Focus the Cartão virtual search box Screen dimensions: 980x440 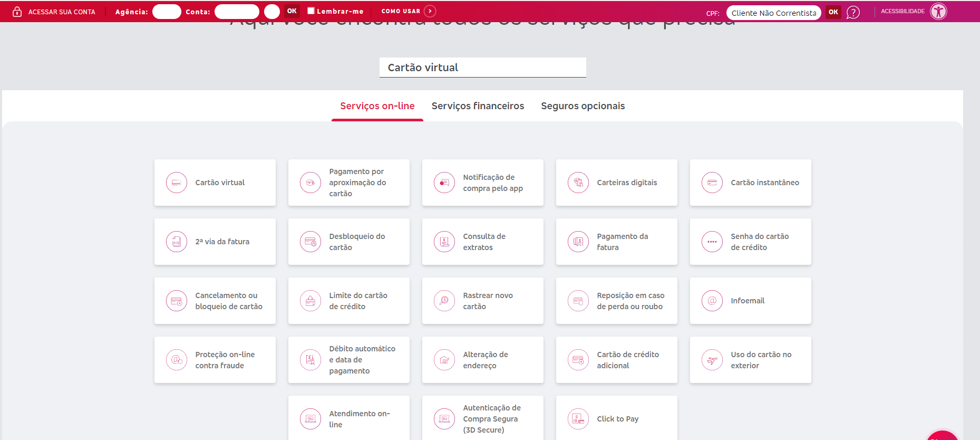click(x=482, y=68)
